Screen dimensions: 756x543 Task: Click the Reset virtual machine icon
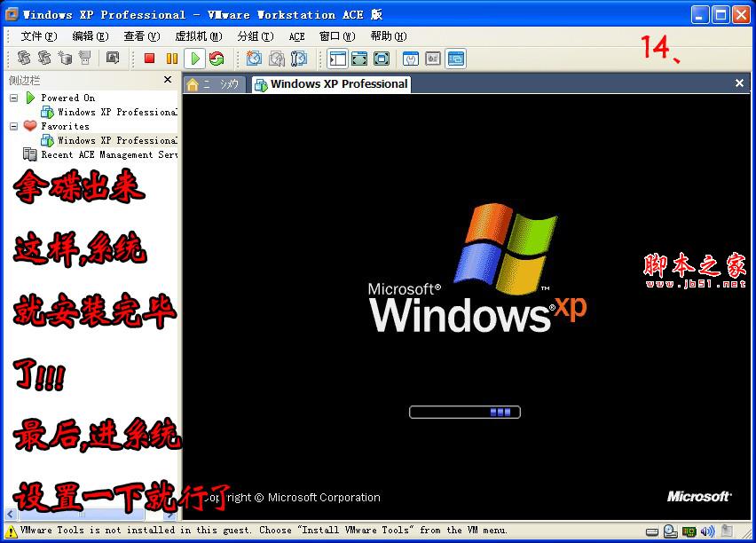click(x=217, y=59)
